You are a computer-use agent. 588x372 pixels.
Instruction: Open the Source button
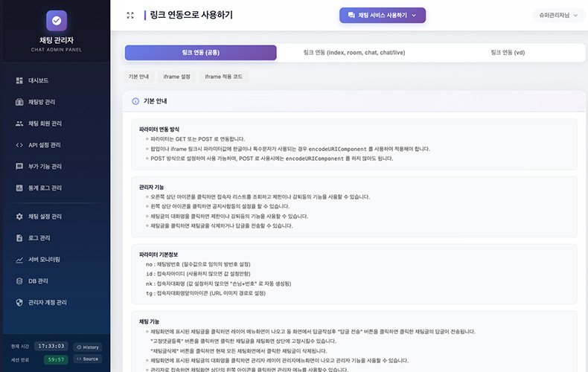88,359
